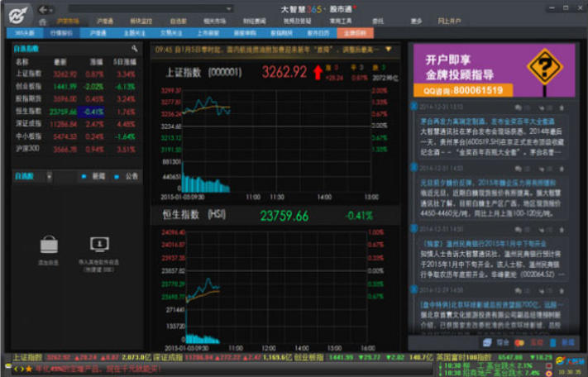Select the 沪港通 menu item in the top menu
Screen dimensions: 588x377
pyautogui.click(x=105, y=21)
